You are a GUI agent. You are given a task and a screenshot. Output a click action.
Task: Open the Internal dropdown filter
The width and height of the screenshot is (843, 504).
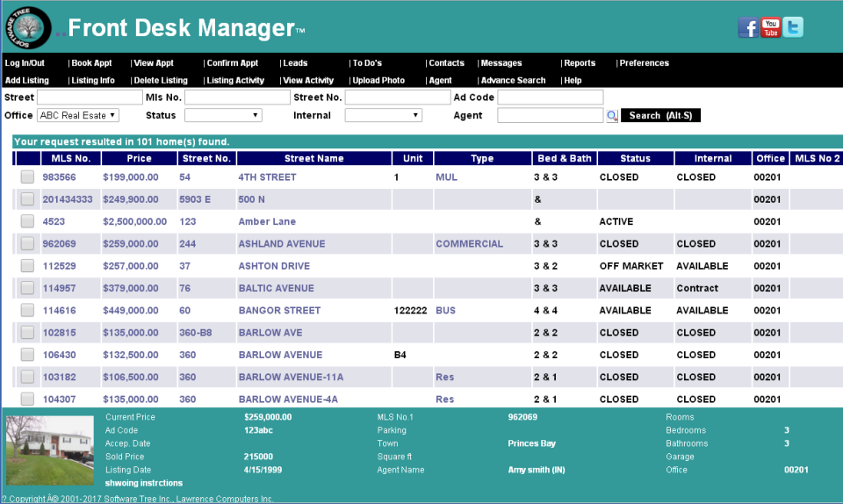click(x=383, y=115)
